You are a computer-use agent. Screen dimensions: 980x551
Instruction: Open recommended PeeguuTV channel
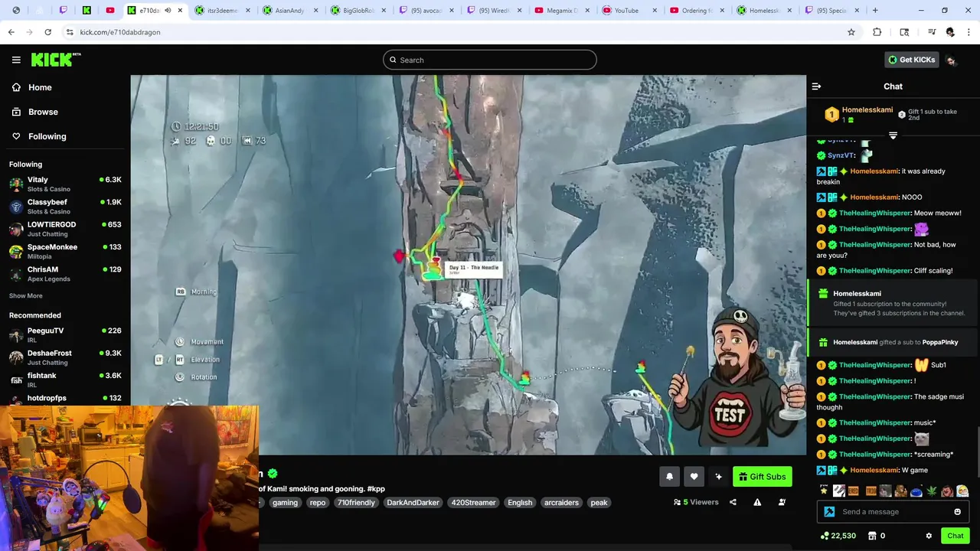65,335
